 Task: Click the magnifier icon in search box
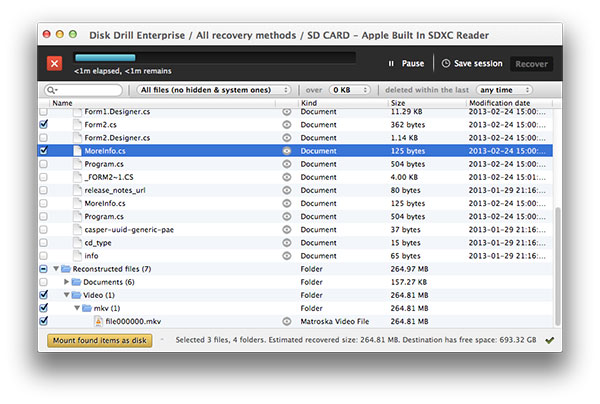51,90
